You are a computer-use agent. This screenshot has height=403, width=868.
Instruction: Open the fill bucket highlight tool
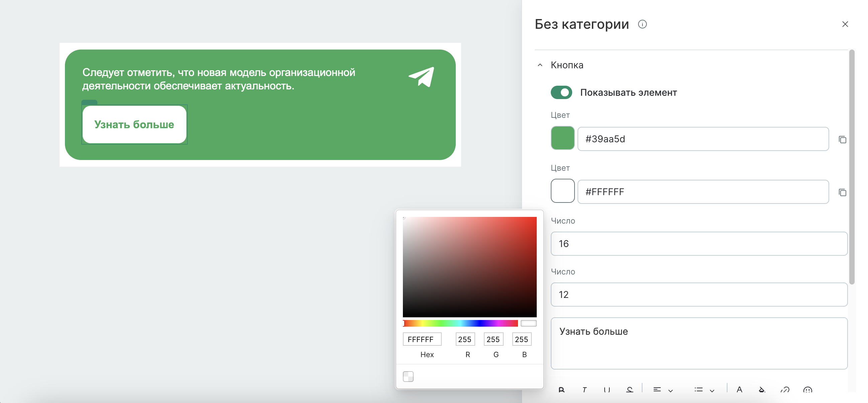pyautogui.click(x=762, y=390)
